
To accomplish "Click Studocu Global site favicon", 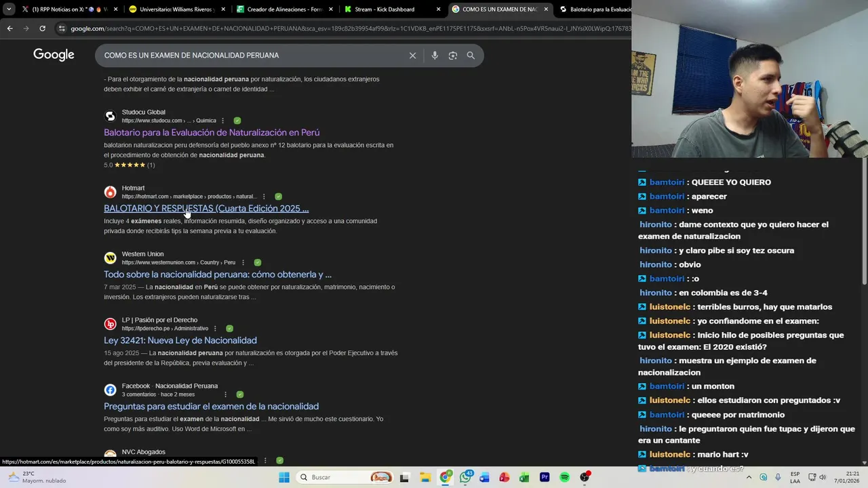I will (x=110, y=117).
